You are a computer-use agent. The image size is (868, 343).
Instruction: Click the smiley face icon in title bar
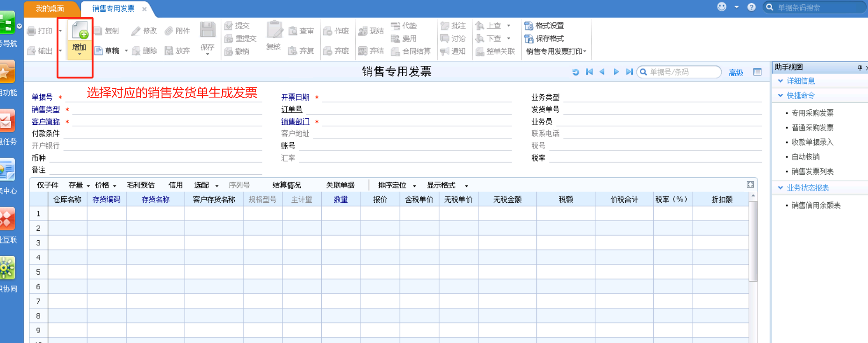click(x=722, y=7)
